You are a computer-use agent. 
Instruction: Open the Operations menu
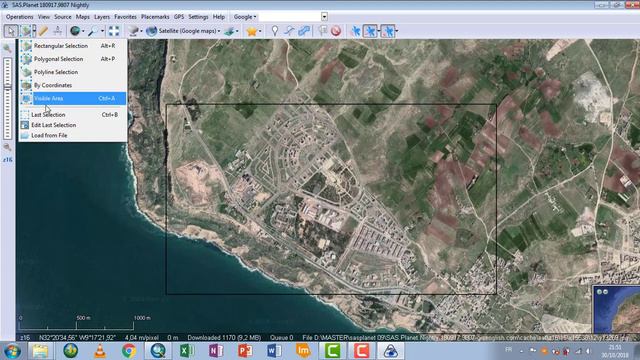19,17
